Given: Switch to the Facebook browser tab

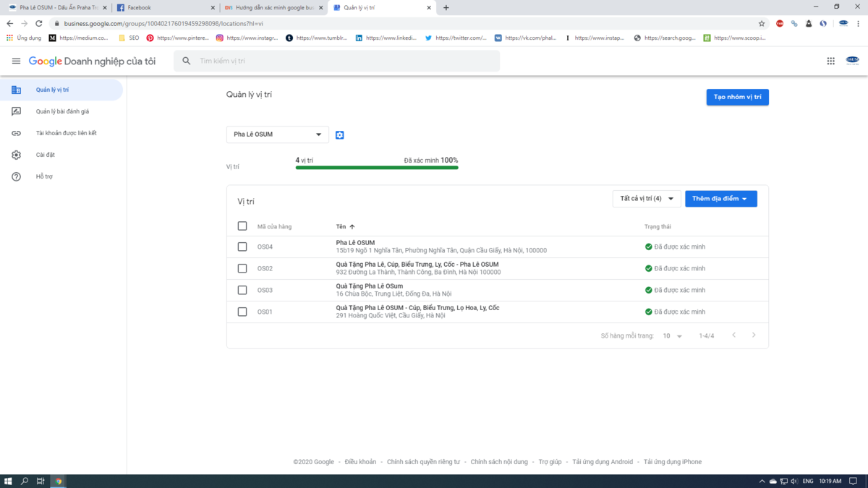Looking at the screenshot, I should click(166, 8).
